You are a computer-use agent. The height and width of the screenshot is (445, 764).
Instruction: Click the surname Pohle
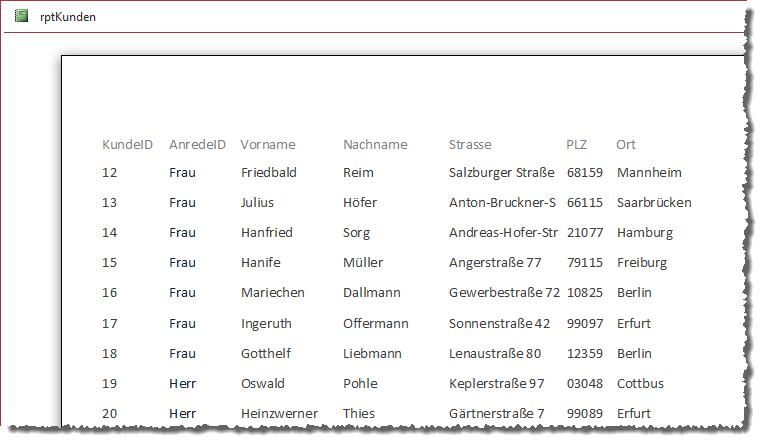[x=360, y=384]
